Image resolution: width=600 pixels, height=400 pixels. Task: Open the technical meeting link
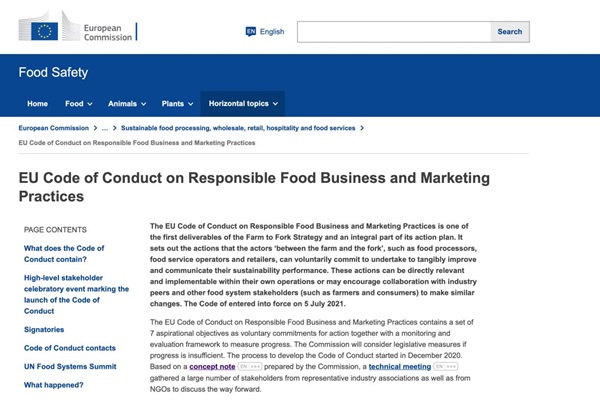(400, 367)
